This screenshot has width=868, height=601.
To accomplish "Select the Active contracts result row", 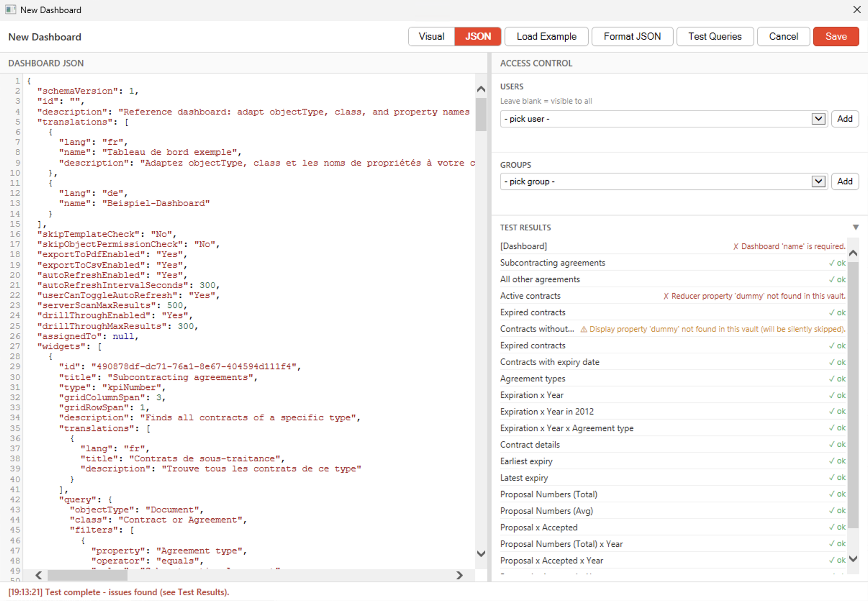I will tap(673, 296).
